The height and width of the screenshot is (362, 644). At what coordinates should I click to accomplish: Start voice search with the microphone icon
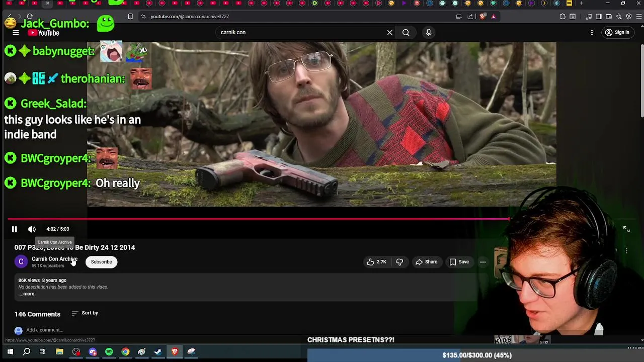(429, 33)
